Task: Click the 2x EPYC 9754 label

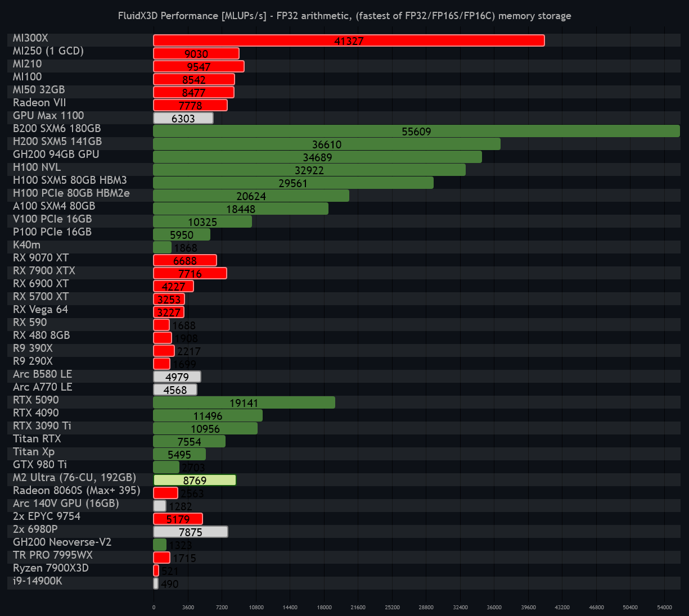Action: coord(47,517)
